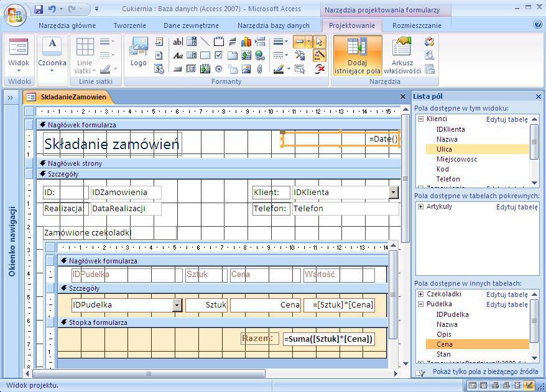This screenshot has height=392, width=546.
Task: Expand the Okienko nawigacji pane
Action: pos(11,98)
